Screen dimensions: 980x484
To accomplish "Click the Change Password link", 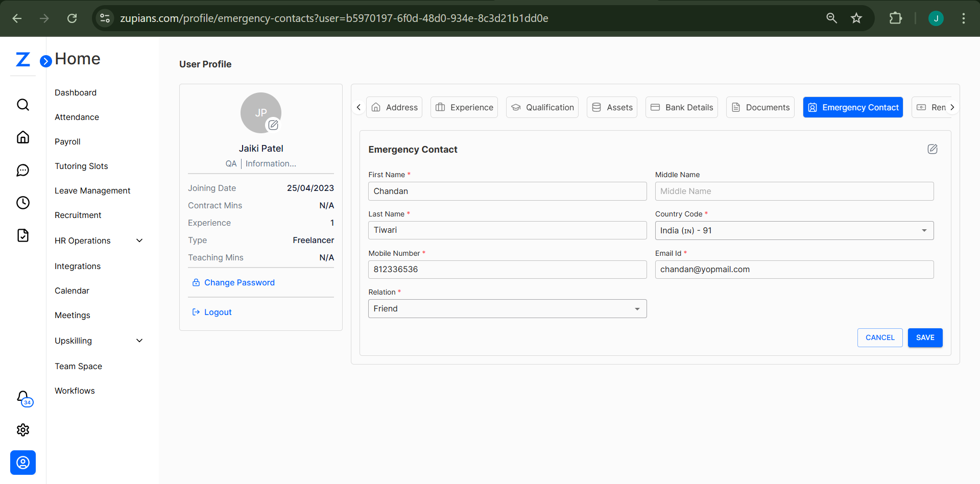I will 239,282.
